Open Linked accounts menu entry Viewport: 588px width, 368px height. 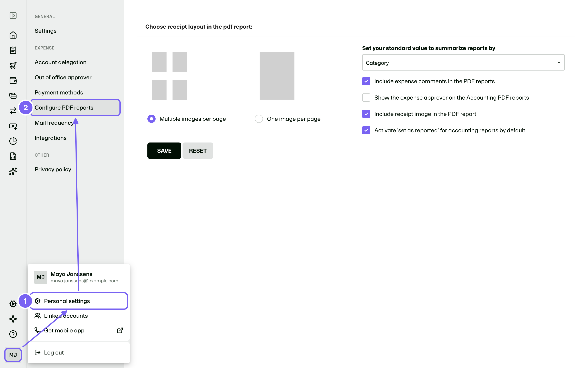[x=79, y=316]
